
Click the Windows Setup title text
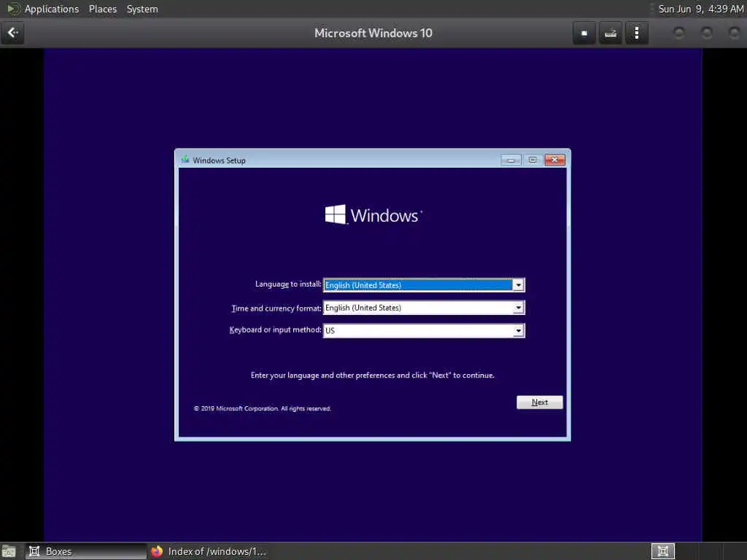[x=219, y=160]
